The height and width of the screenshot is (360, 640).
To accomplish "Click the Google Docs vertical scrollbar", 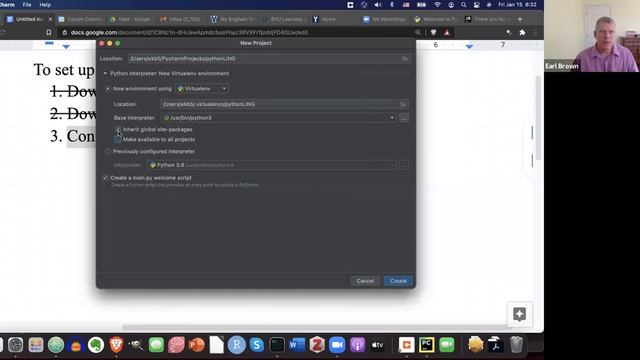I will coord(539,118).
